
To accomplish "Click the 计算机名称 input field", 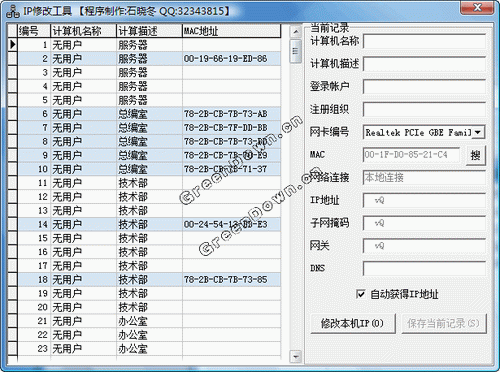I will [424, 42].
